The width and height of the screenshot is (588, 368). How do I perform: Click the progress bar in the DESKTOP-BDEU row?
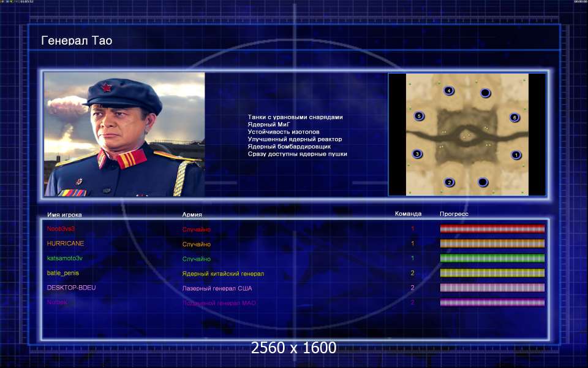492,288
